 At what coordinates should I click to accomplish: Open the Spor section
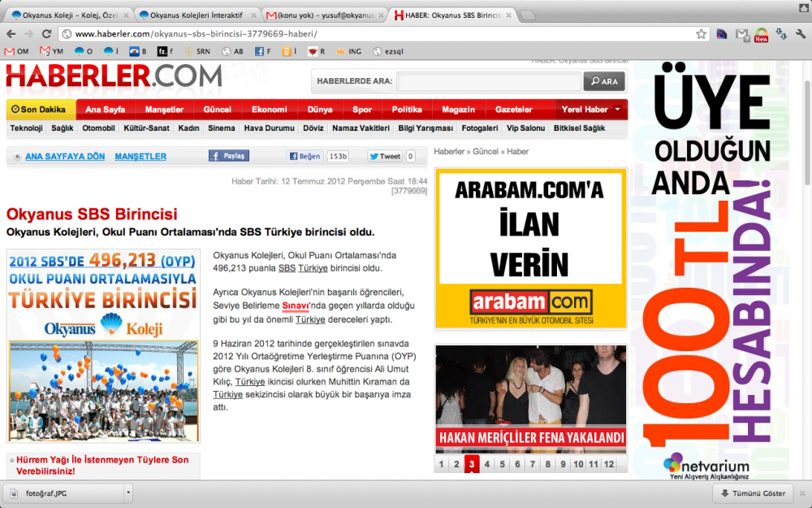[362, 110]
